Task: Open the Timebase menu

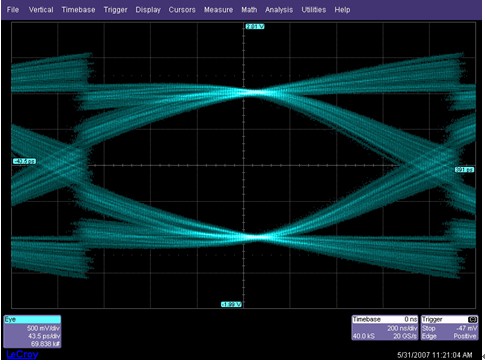Action: point(78,10)
